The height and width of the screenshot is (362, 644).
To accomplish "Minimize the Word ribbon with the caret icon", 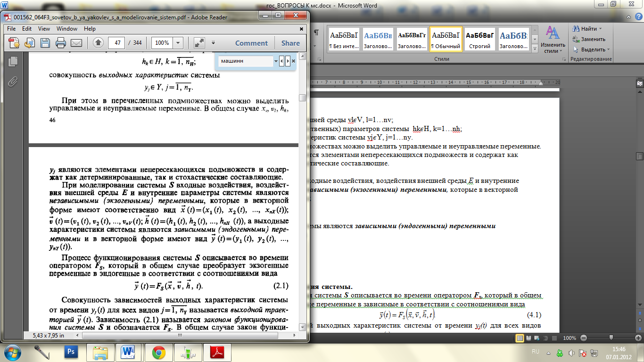I will pyautogui.click(x=628, y=16).
